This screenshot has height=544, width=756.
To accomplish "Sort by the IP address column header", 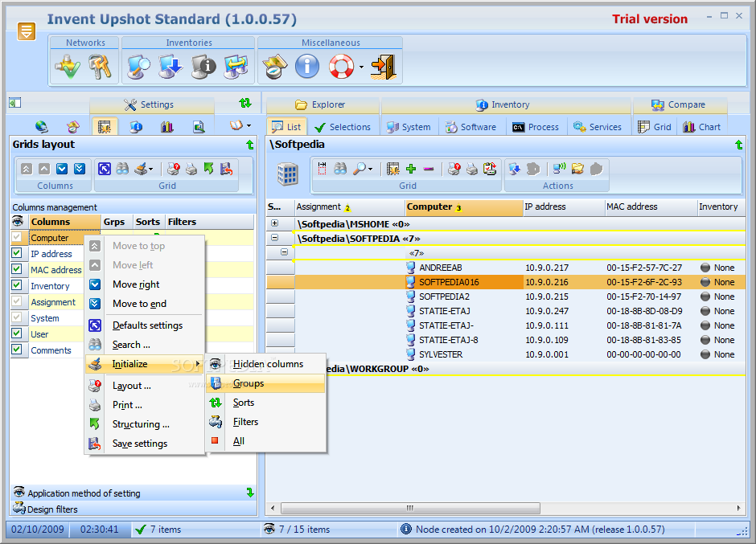I will pos(563,207).
